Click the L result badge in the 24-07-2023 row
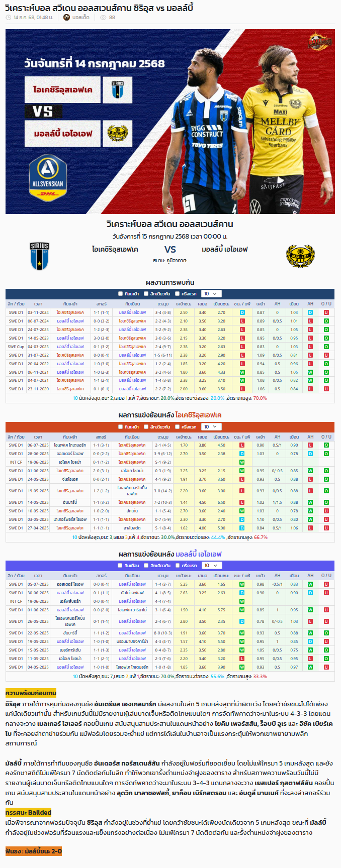This screenshot has width=341, height=868. [242, 330]
